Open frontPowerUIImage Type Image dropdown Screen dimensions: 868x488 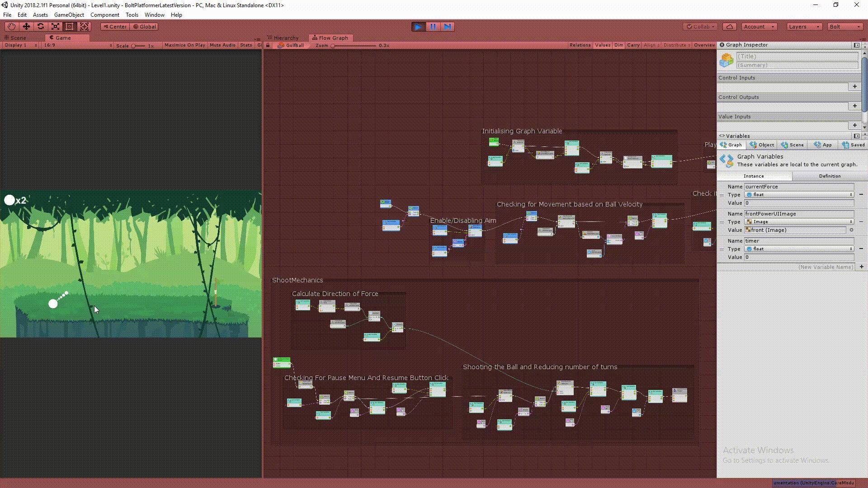pyautogui.click(x=799, y=222)
